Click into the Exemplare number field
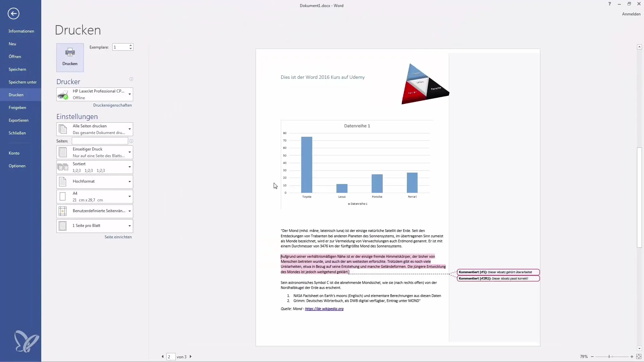The height and width of the screenshot is (362, 644). (x=120, y=47)
